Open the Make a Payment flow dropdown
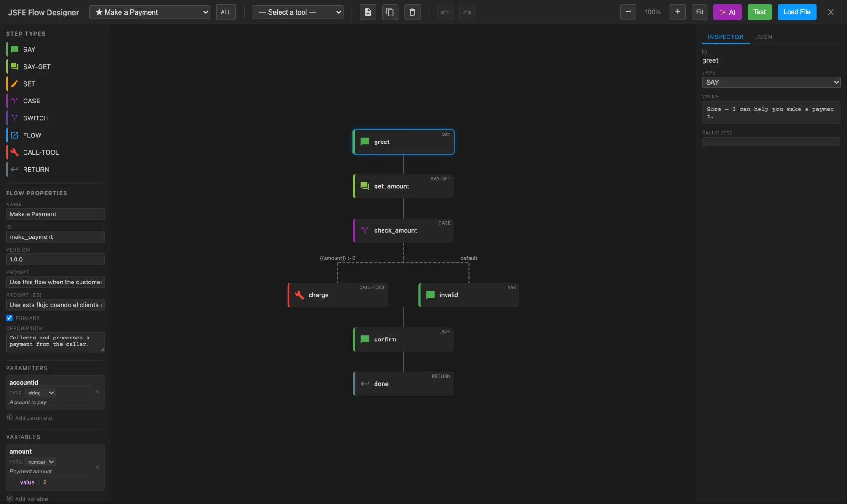The height and width of the screenshot is (504, 847). [x=150, y=12]
